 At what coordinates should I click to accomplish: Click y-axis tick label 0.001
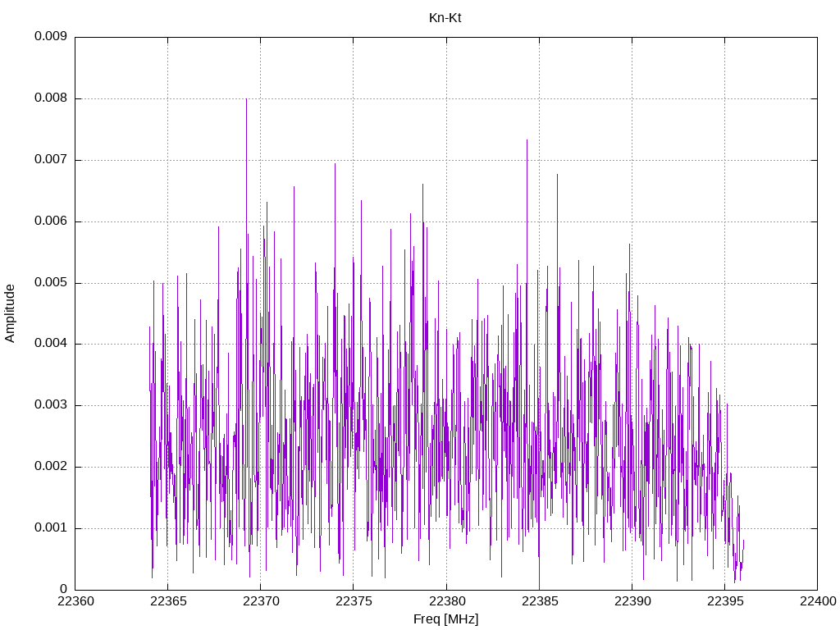tap(51, 528)
